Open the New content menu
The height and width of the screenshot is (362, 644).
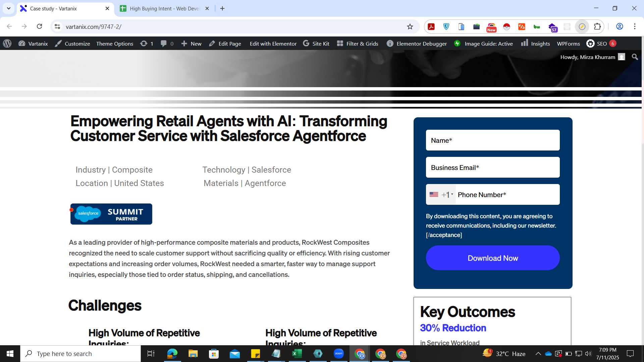191,44
